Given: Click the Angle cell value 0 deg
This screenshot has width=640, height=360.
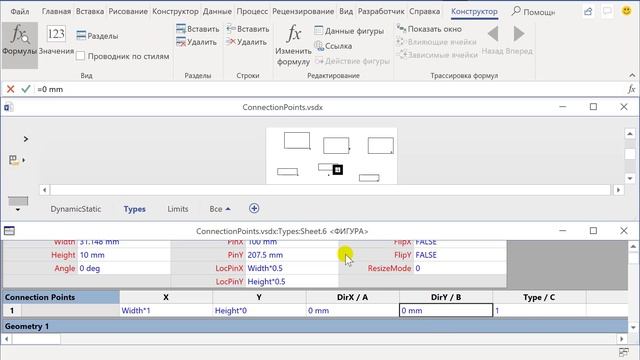Looking at the screenshot, I should pyautogui.click(x=124, y=268).
